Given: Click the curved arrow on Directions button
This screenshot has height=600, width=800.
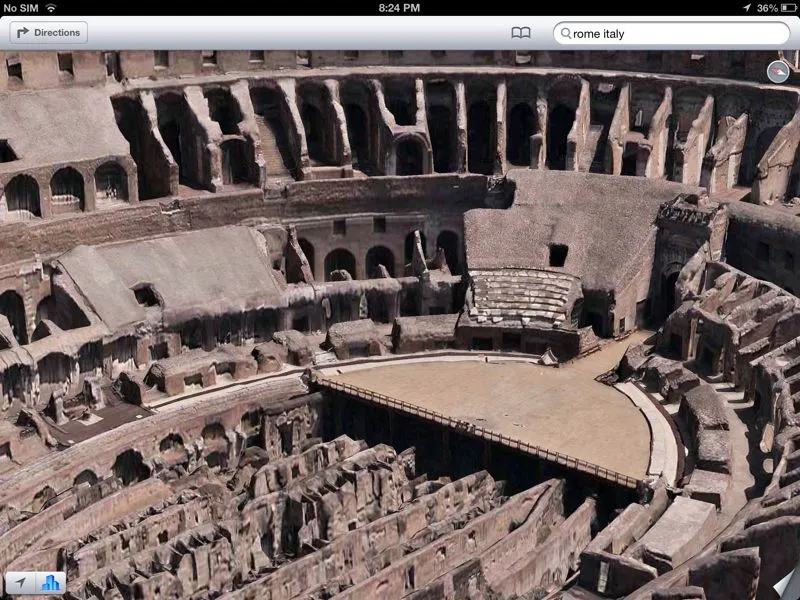Looking at the screenshot, I should point(23,33).
